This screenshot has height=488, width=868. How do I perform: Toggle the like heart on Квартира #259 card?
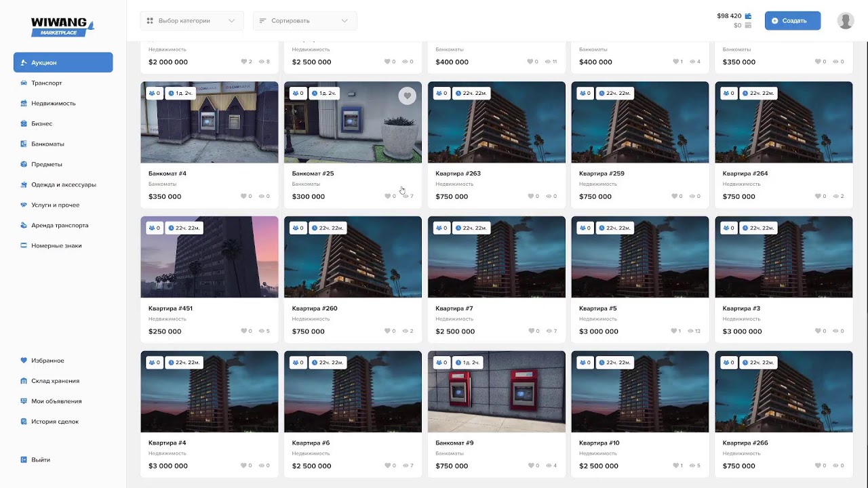point(675,197)
